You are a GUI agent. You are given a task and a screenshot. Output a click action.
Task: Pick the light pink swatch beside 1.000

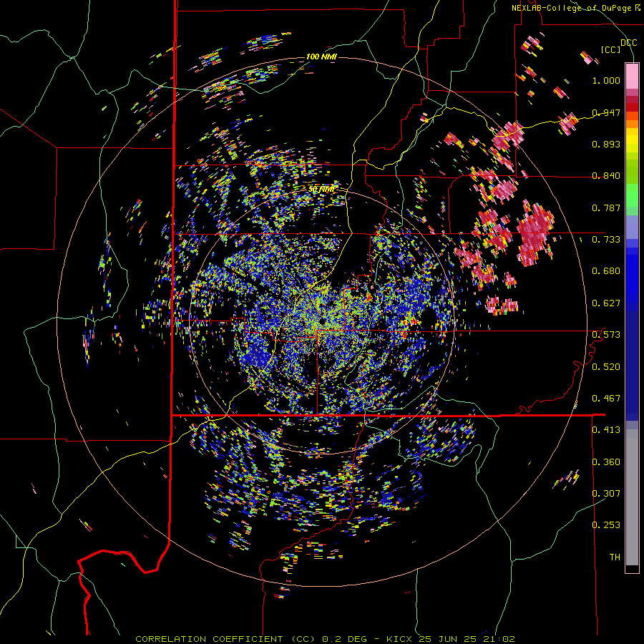[x=632, y=76]
